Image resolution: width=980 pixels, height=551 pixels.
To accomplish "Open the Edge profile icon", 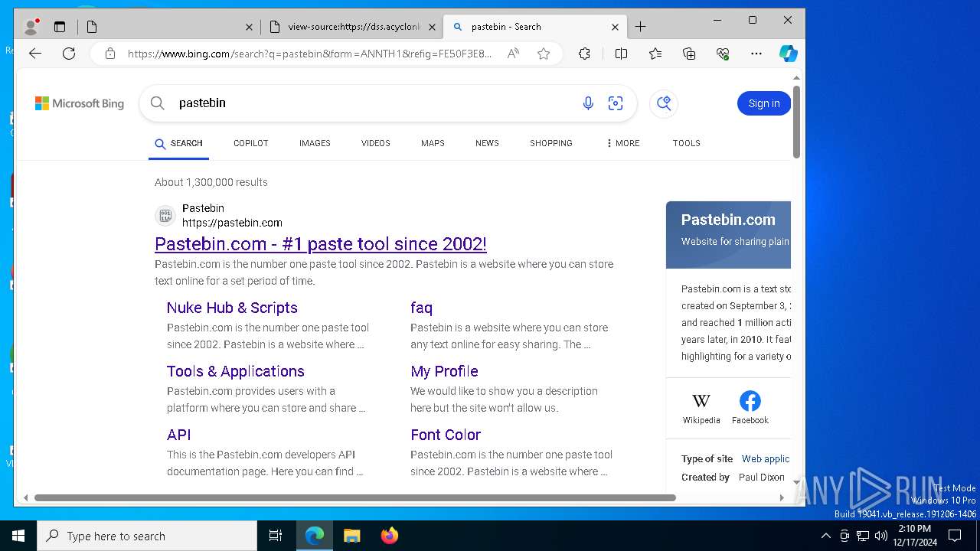I will coord(31,27).
